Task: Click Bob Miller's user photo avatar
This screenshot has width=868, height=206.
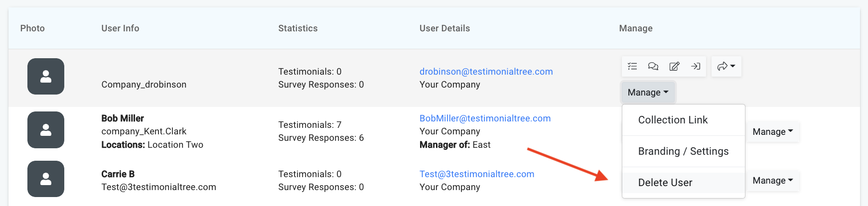Action: point(46,130)
